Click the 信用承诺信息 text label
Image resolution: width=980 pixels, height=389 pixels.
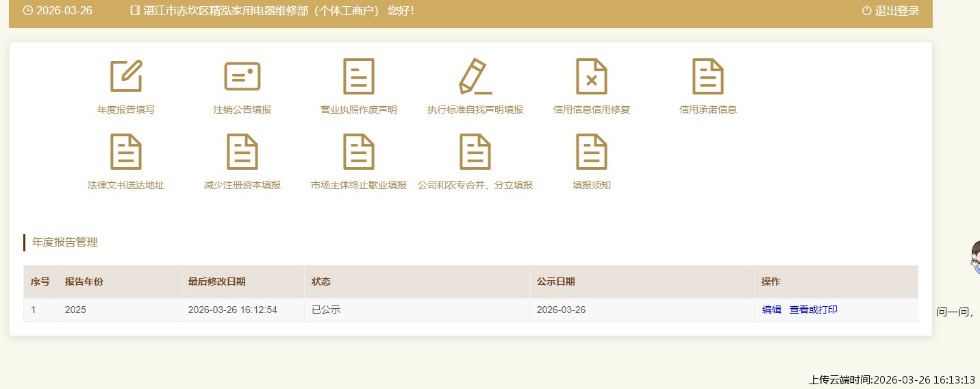(708, 110)
